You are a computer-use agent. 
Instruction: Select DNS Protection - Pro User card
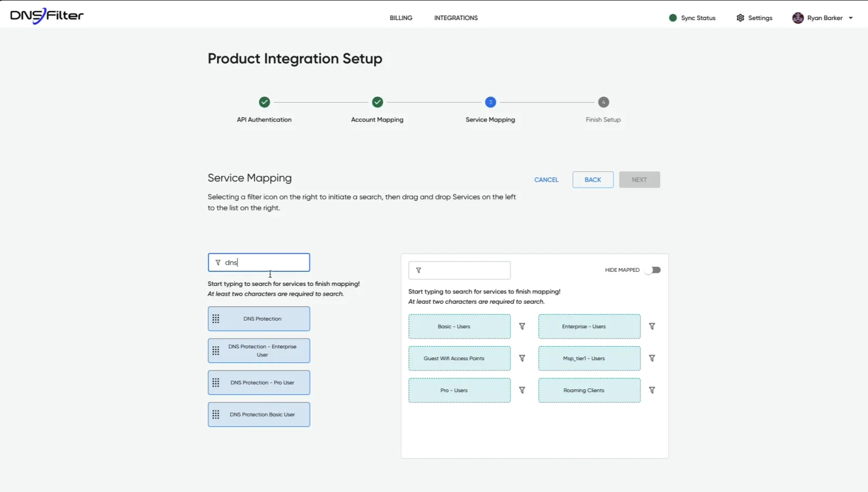point(259,383)
